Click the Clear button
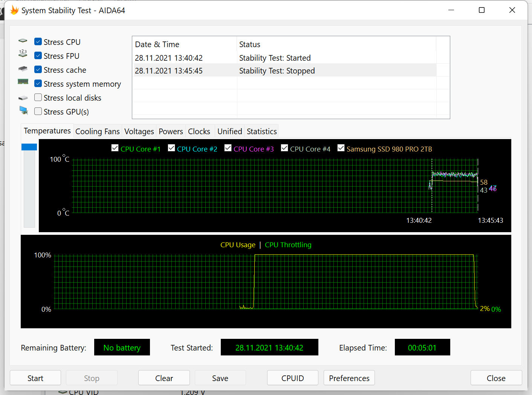532x395 pixels. pos(164,378)
